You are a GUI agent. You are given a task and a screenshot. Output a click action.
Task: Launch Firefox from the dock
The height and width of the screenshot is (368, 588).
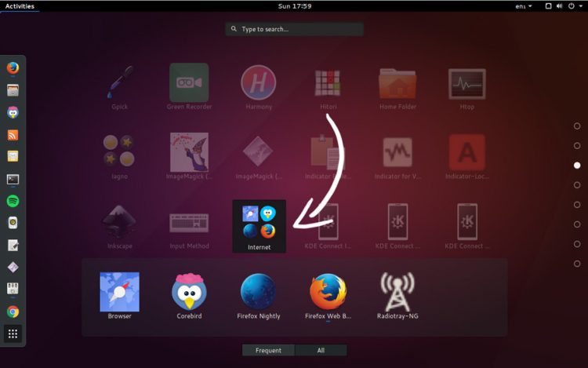(x=13, y=68)
